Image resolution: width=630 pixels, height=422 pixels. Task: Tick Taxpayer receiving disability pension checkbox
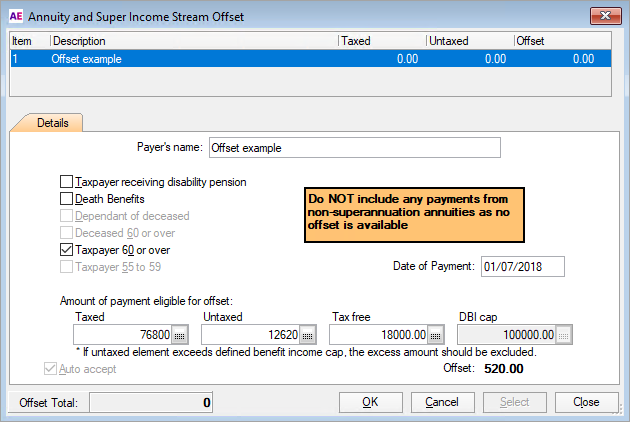click(x=67, y=182)
